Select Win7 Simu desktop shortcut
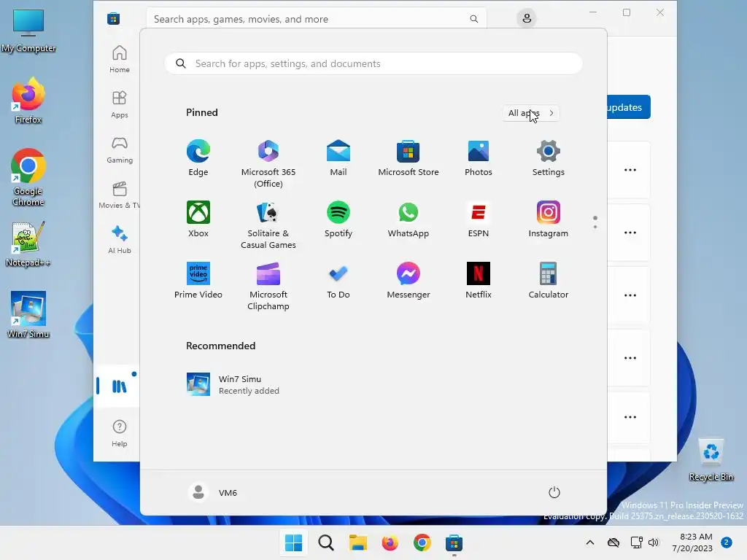Image resolution: width=747 pixels, height=560 pixels. 28,314
